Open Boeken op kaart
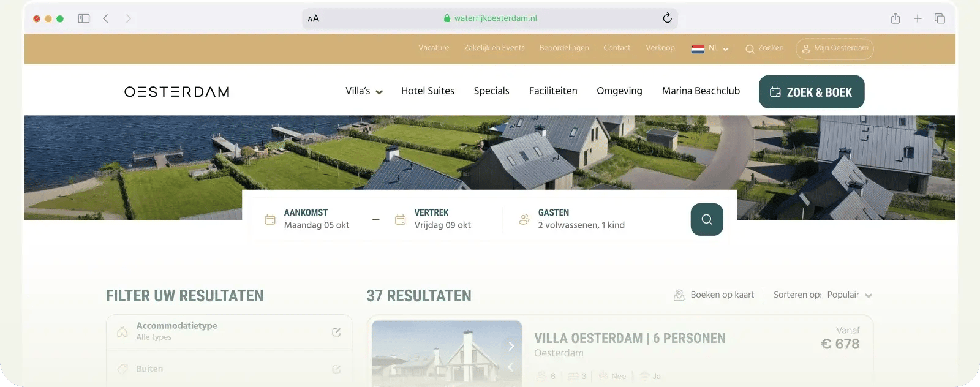 click(722, 295)
